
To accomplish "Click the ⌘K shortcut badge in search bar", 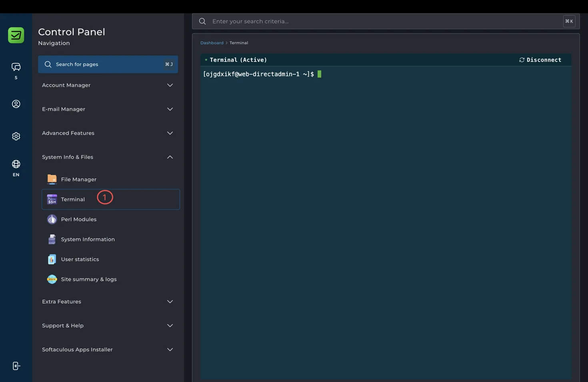I will click(x=569, y=21).
